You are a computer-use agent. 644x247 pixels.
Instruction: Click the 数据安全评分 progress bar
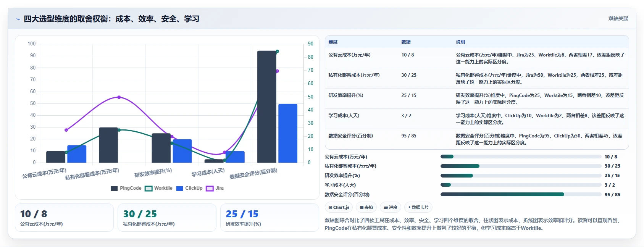point(521,194)
